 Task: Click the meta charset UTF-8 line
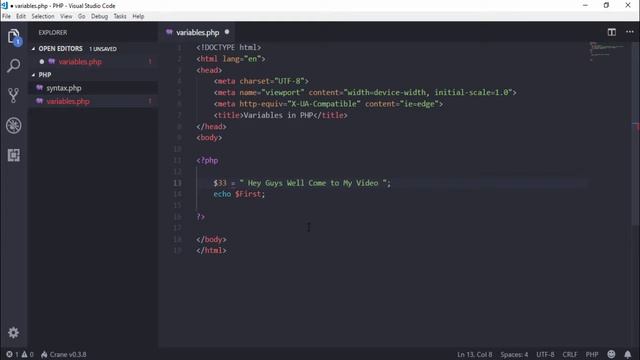coord(261,81)
